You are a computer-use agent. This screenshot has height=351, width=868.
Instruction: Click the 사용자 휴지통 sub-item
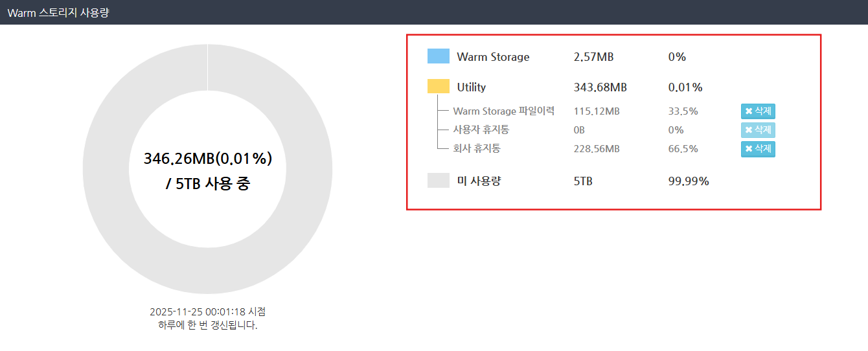(481, 130)
